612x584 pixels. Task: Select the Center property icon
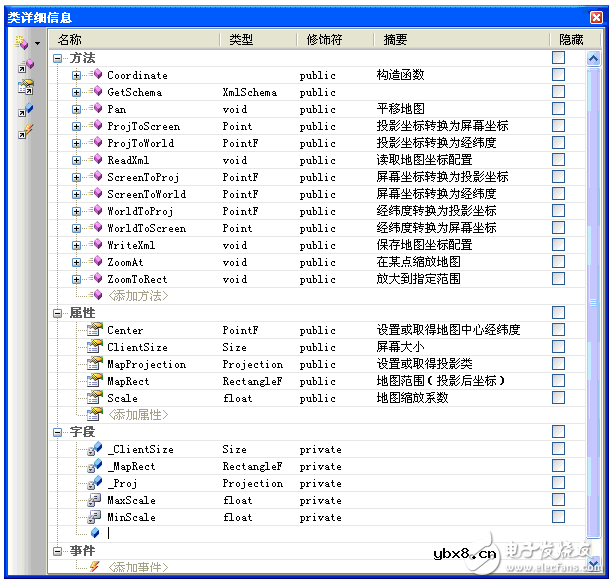[95, 330]
